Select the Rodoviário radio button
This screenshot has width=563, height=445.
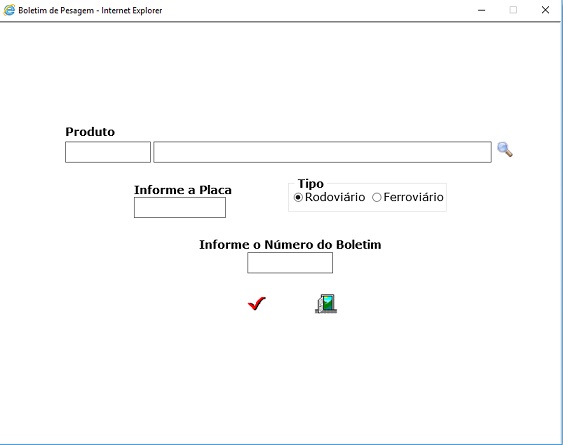point(298,198)
